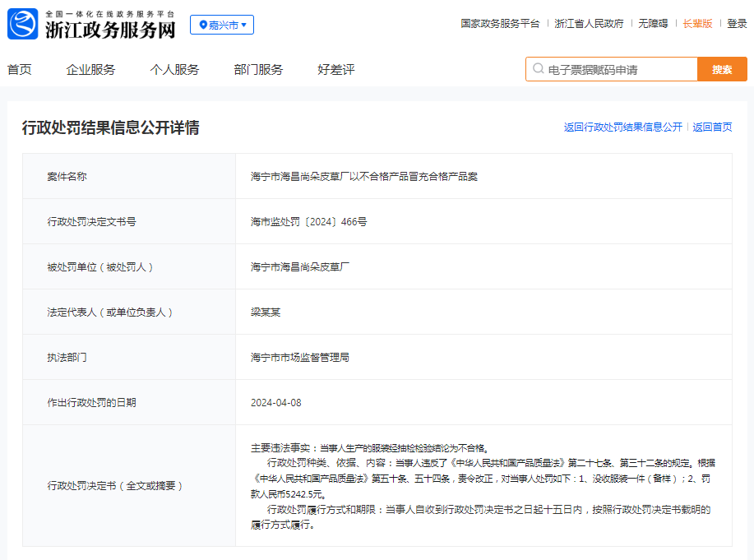Click the 浙江政务服务网 logo icon
The width and height of the screenshot is (754, 560).
pos(22,24)
